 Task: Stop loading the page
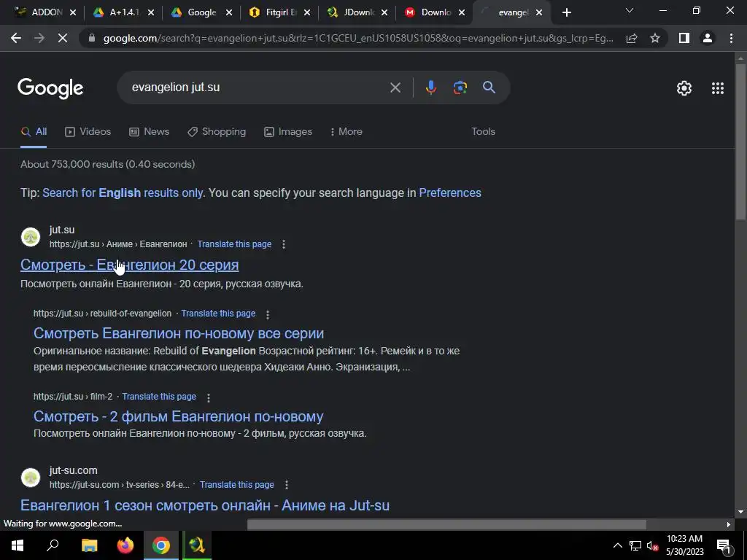point(63,38)
